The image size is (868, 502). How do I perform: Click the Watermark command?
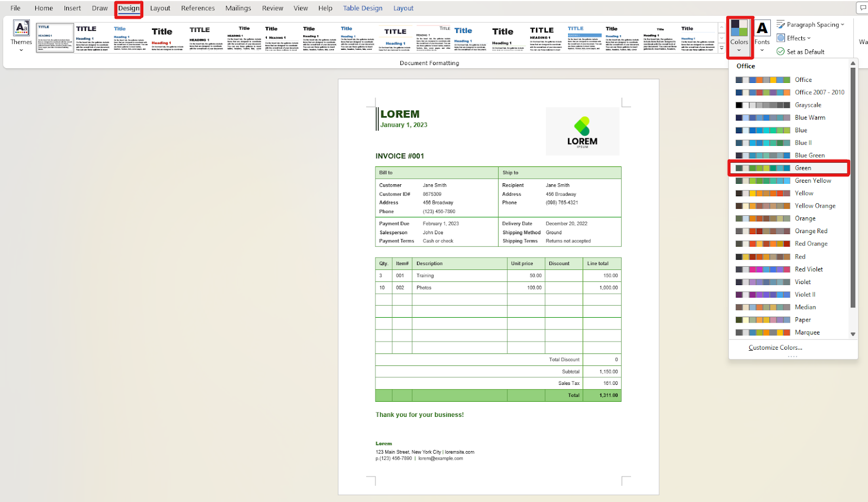(863, 41)
